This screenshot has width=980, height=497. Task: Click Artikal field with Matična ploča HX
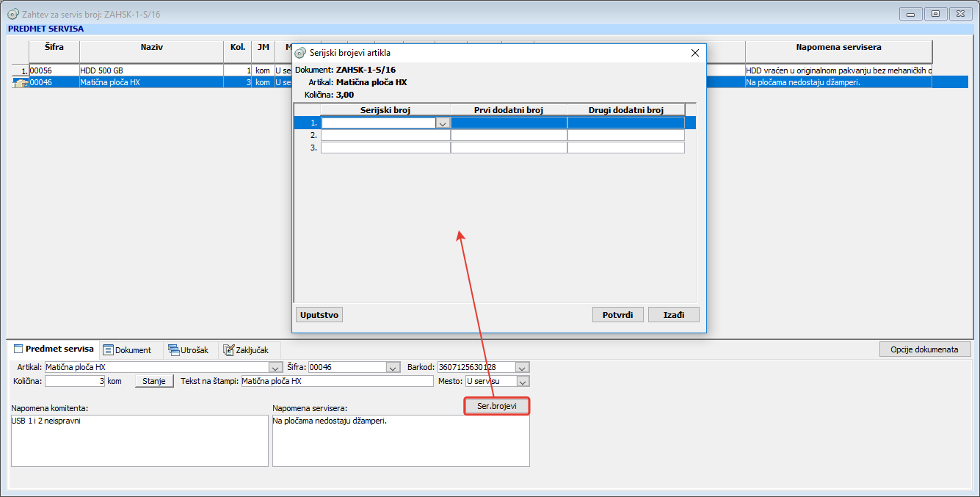coord(157,367)
